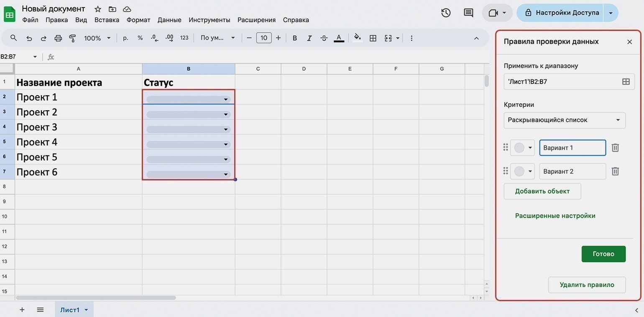Activate the paint format roller
Viewport: 644px width, 317px height.
coord(72,38)
